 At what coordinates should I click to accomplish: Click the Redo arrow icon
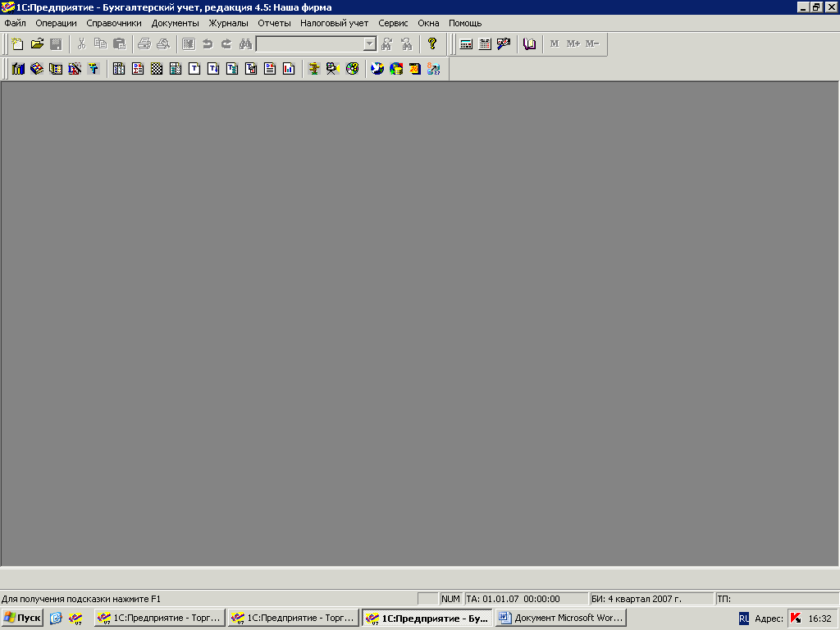pos(226,44)
